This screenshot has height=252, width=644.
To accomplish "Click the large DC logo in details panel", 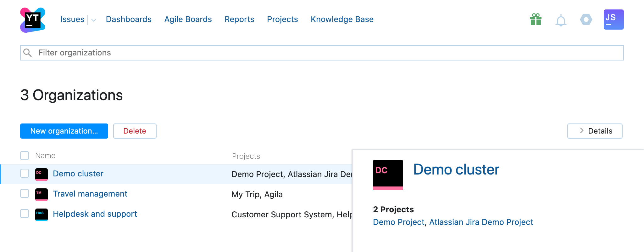I will click(388, 175).
